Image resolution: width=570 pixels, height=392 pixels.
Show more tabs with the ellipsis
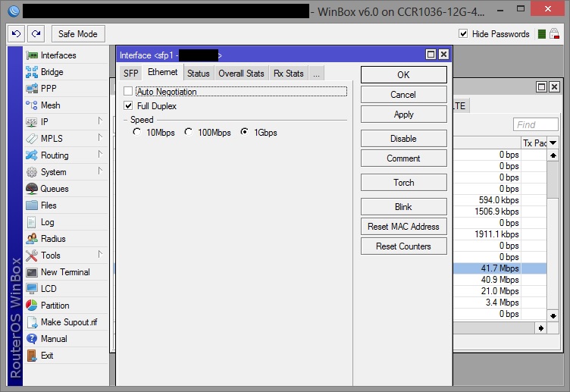[x=316, y=74]
